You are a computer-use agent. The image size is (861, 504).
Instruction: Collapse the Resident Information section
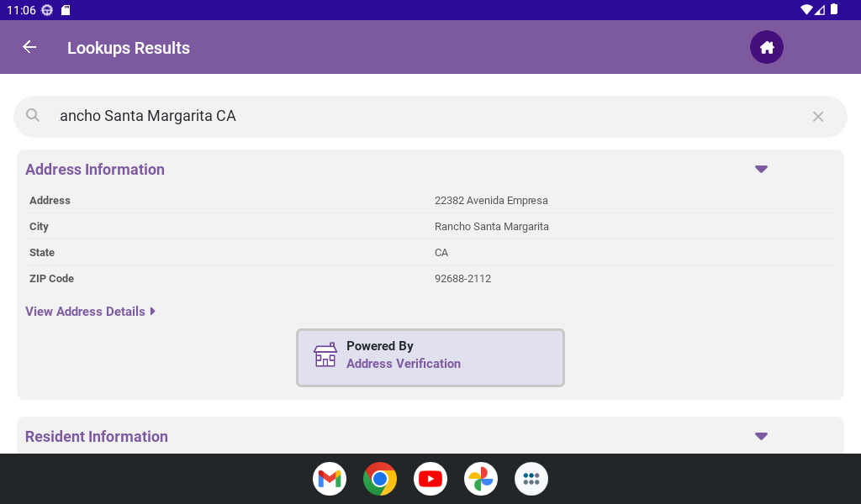761,436
